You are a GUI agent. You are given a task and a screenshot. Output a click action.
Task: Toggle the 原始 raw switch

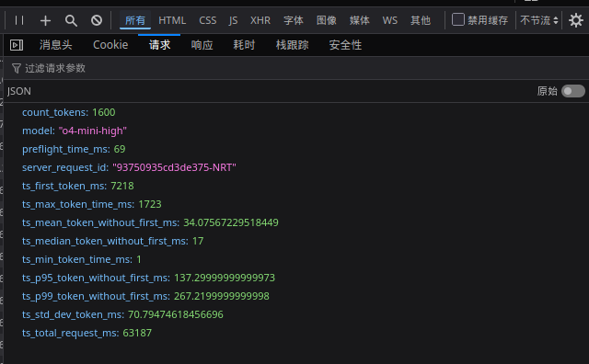tap(572, 91)
